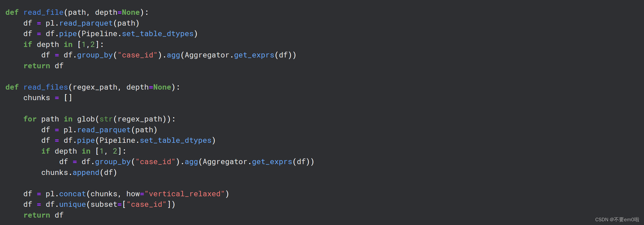Click the read_file function name

pos(44,13)
